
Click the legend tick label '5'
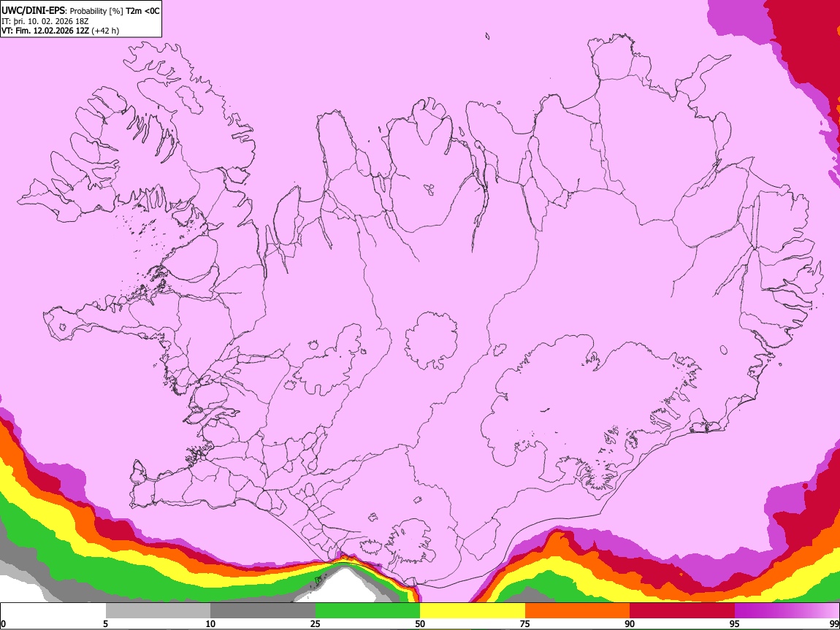105,623
